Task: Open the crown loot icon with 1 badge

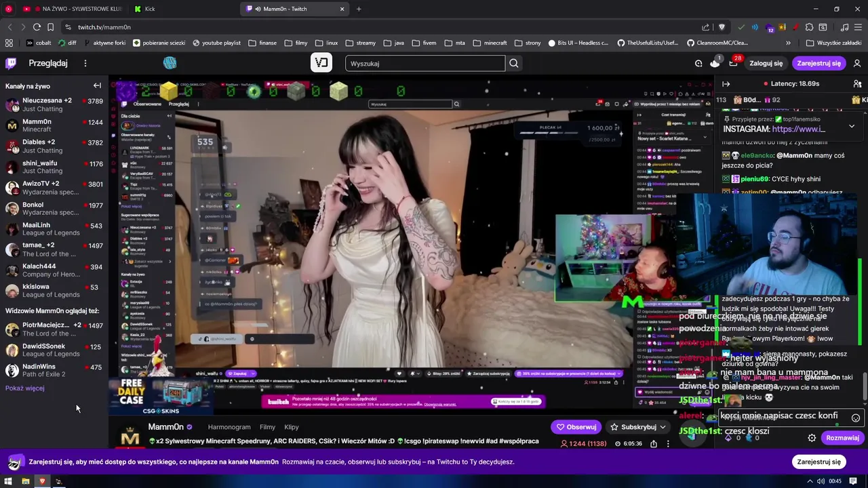Action: coord(715,62)
